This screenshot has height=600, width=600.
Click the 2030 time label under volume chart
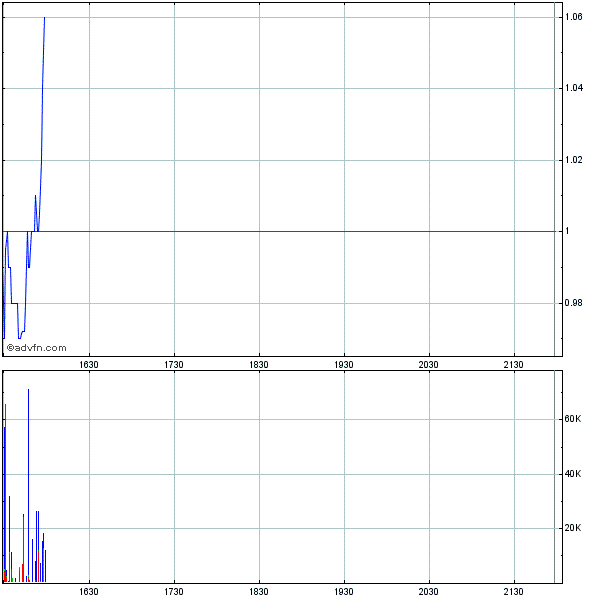[428, 592]
